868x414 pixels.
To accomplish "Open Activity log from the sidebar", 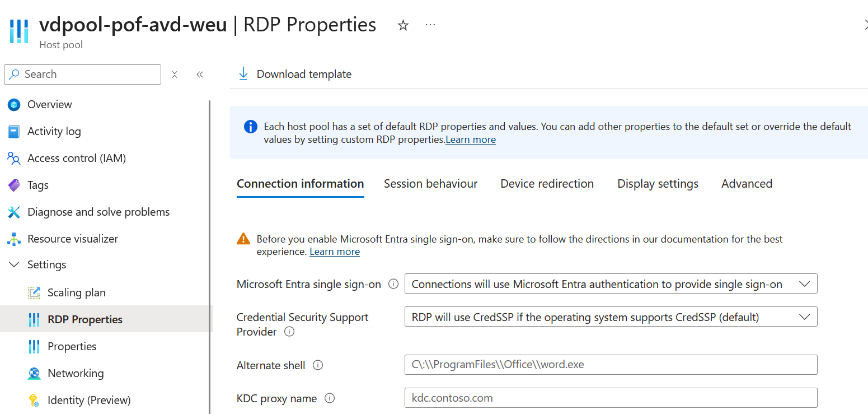I will 54,131.
